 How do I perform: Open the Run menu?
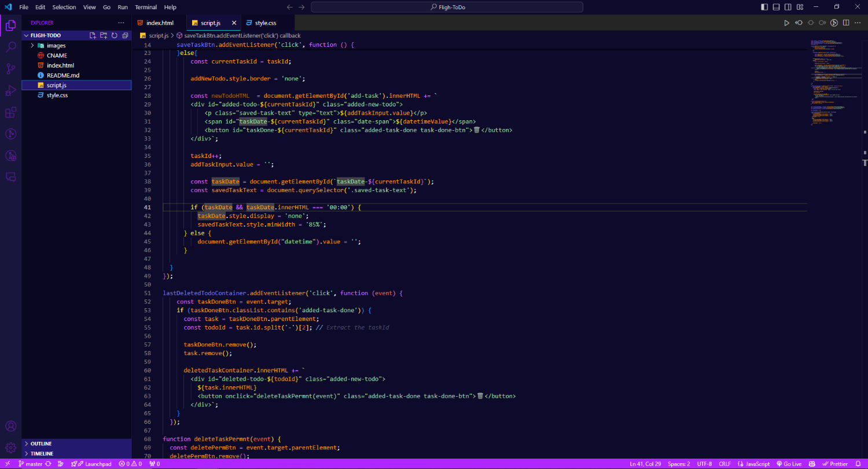tap(123, 7)
